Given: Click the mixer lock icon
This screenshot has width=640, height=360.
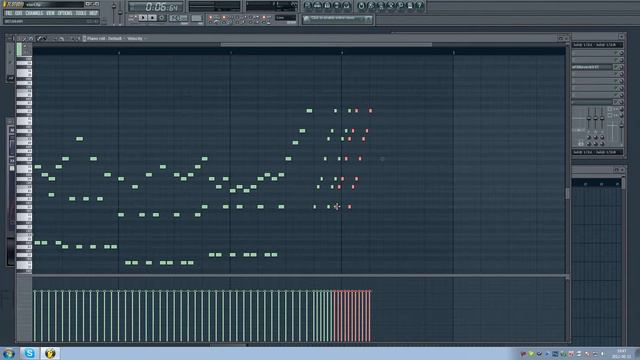Looking at the screenshot, I should (x=581, y=143).
